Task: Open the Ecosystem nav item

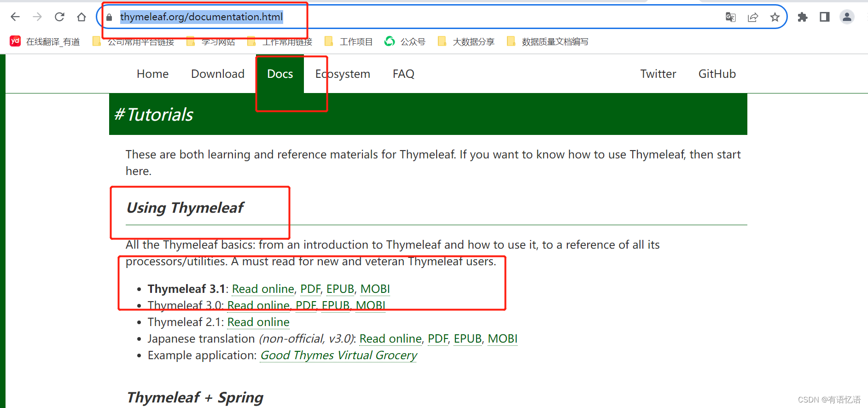Action: (343, 74)
